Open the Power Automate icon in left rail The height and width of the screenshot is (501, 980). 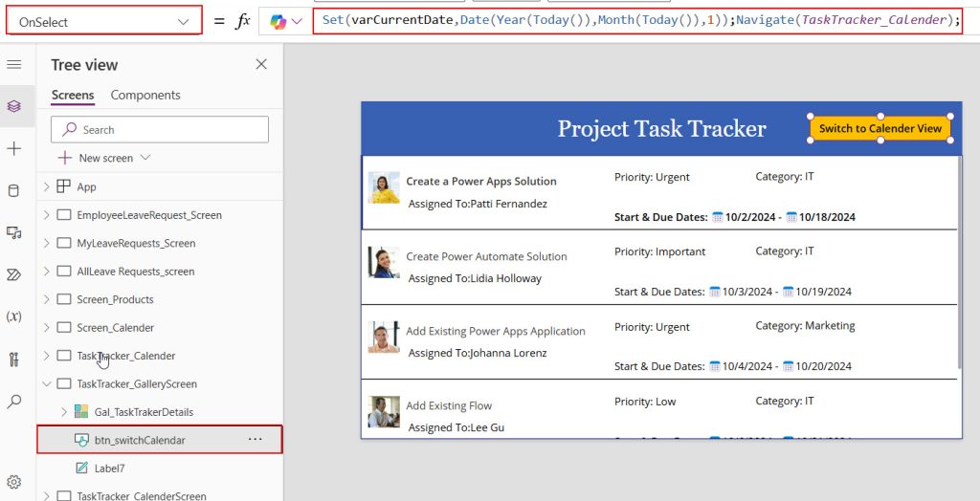[x=13, y=274]
